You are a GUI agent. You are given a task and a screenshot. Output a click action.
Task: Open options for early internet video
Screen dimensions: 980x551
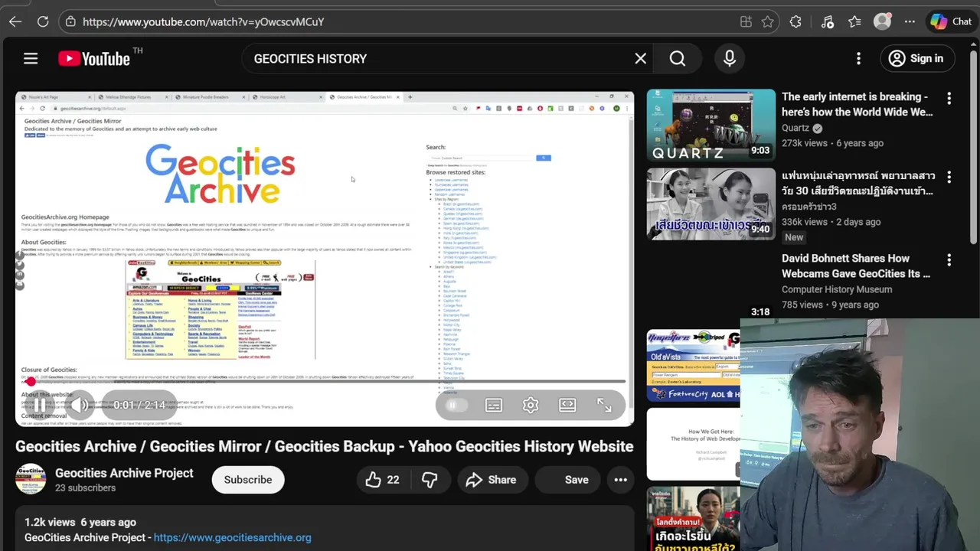tap(949, 98)
